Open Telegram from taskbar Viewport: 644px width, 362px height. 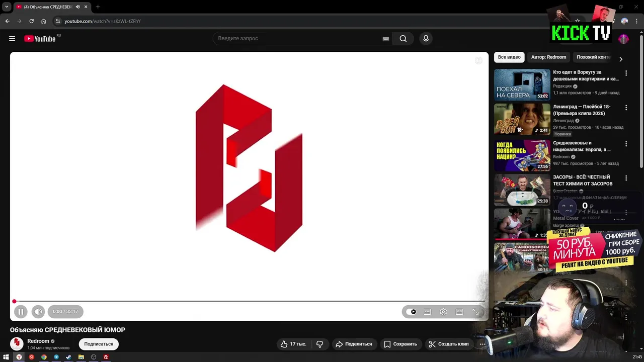tap(56, 357)
